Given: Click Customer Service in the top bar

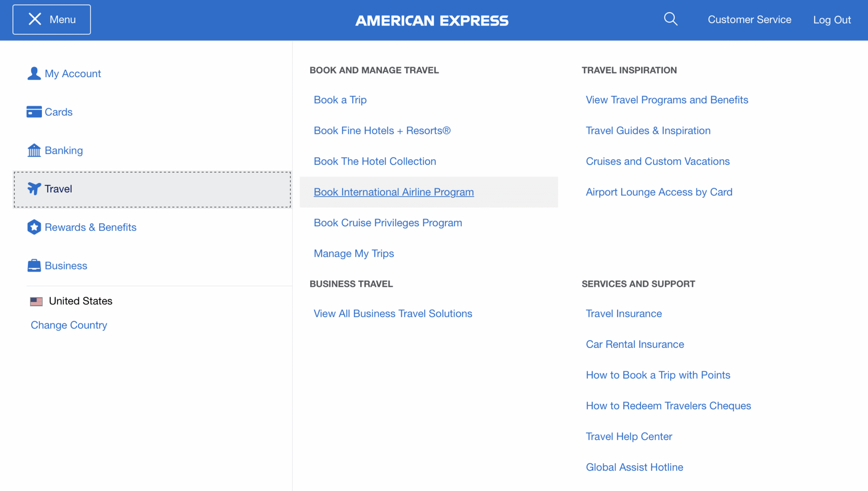Looking at the screenshot, I should click(749, 19).
